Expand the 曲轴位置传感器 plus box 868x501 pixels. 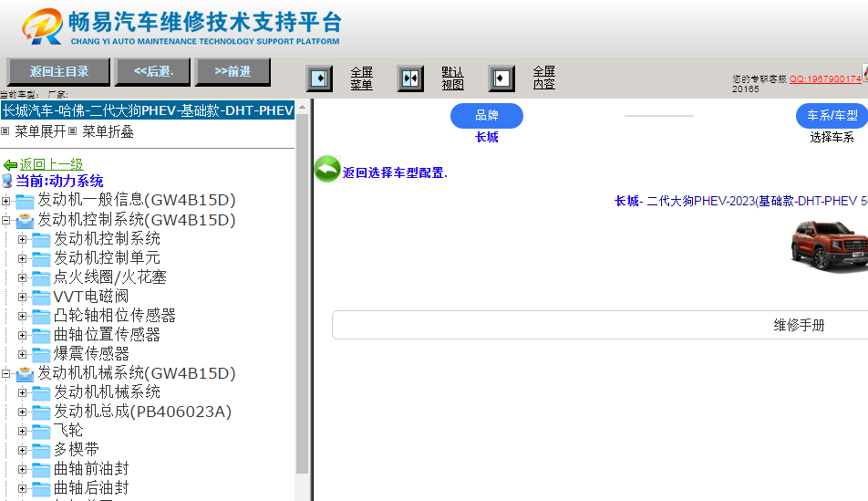click(x=22, y=335)
